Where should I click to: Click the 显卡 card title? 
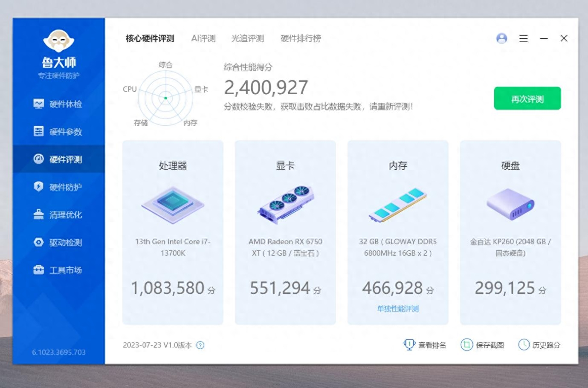point(285,165)
